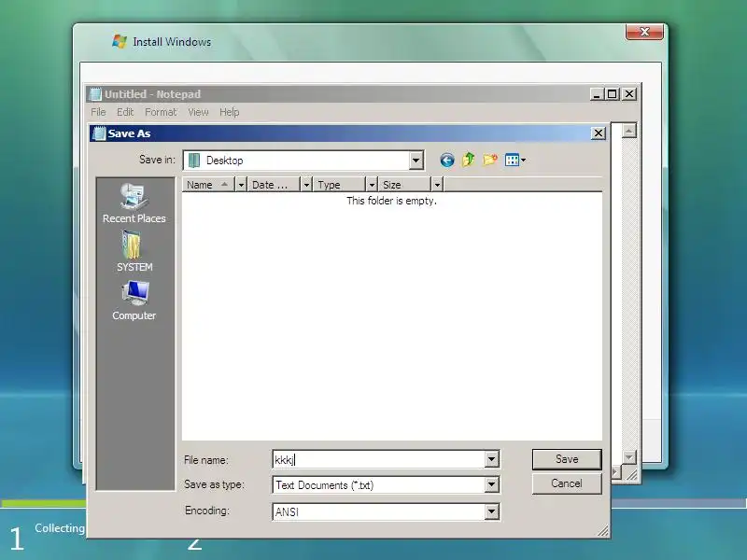Screen dimensions: 747x560
Task: Click Notepad's vertical scrollbar down arrow
Action: [x=628, y=457]
